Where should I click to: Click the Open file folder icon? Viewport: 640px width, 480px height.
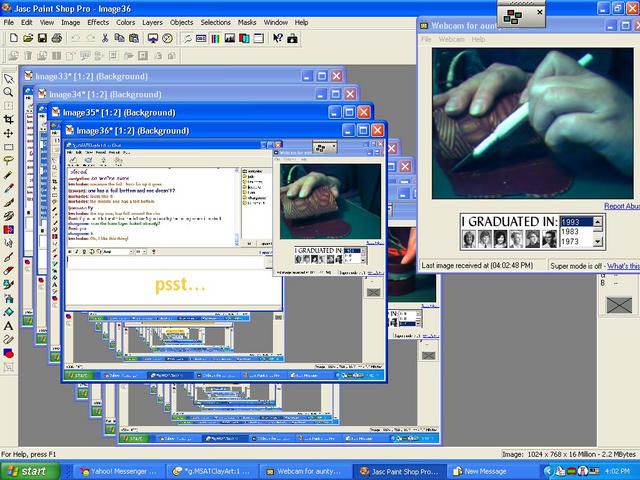(x=28, y=38)
